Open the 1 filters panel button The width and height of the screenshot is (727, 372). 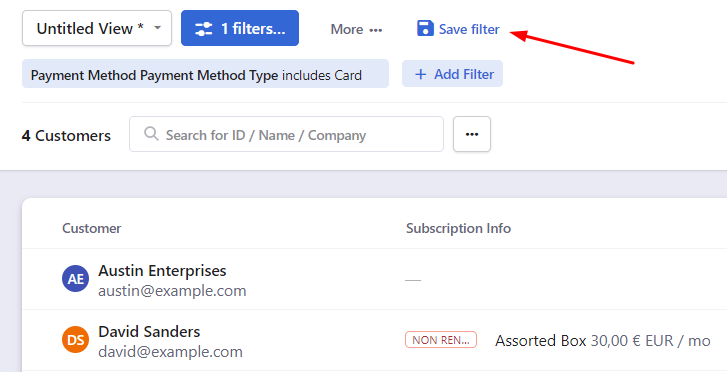pos(240,28)
